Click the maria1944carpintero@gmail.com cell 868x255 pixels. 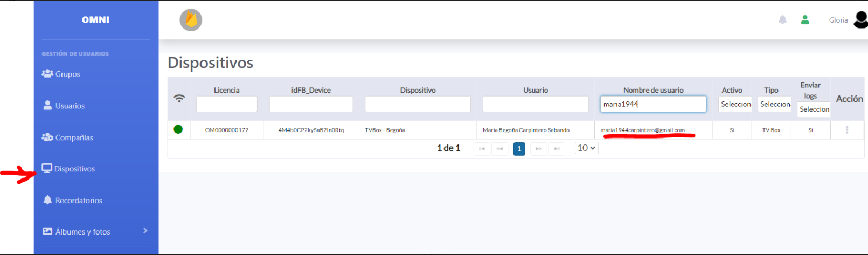642,130
